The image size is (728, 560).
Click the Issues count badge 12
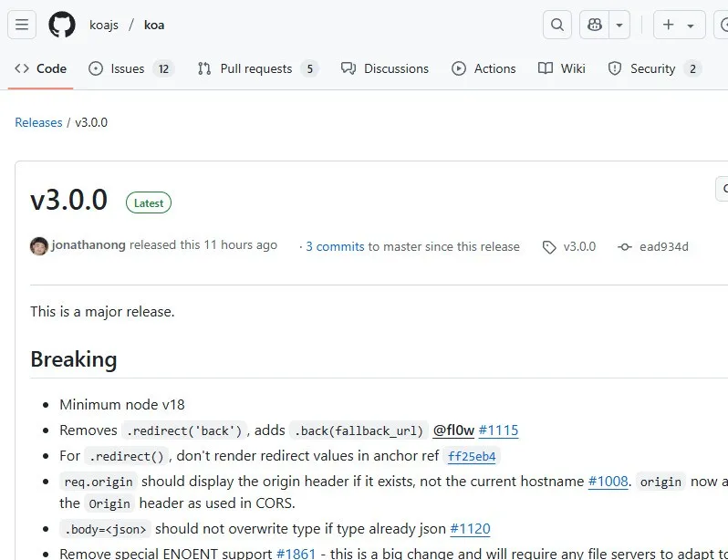coord(163,69)
